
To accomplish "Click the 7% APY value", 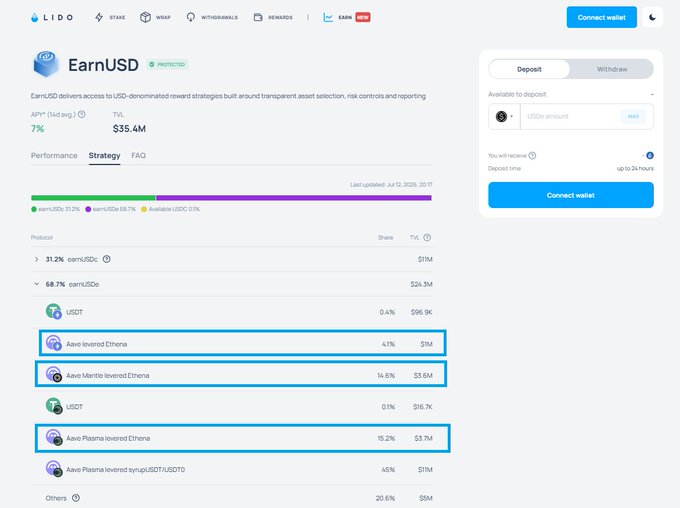I will point(37,129).
